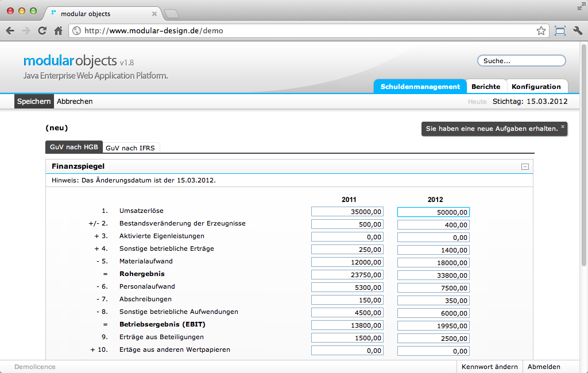Click the 2012 Personalaufwand input field
Viewport: 588px width, 373px height.
click(x=434, y=287)
